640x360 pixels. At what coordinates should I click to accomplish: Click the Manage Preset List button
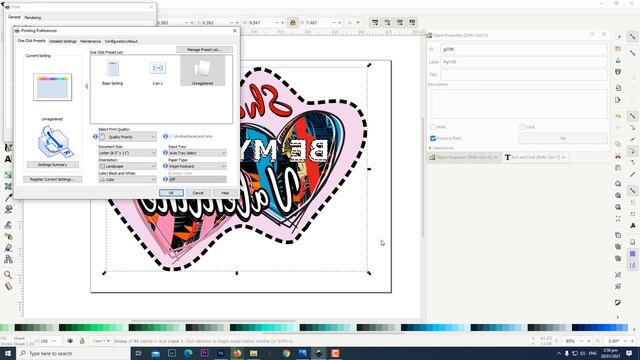point(204,49)
